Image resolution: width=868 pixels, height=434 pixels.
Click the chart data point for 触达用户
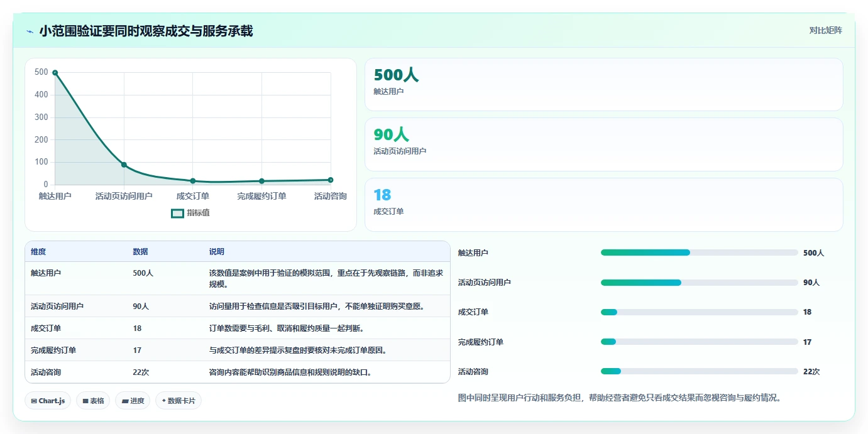pos(55,73)
